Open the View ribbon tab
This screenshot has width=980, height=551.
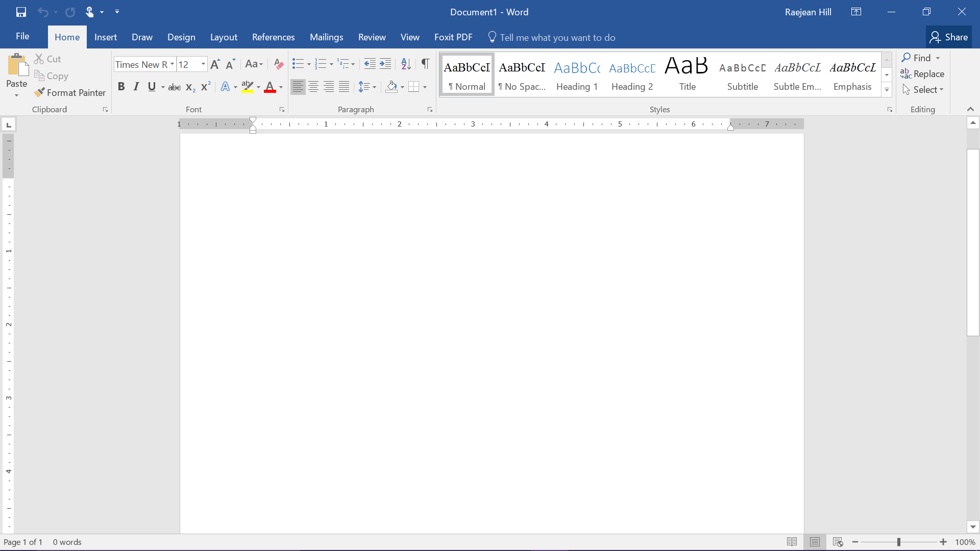[410, 37]
